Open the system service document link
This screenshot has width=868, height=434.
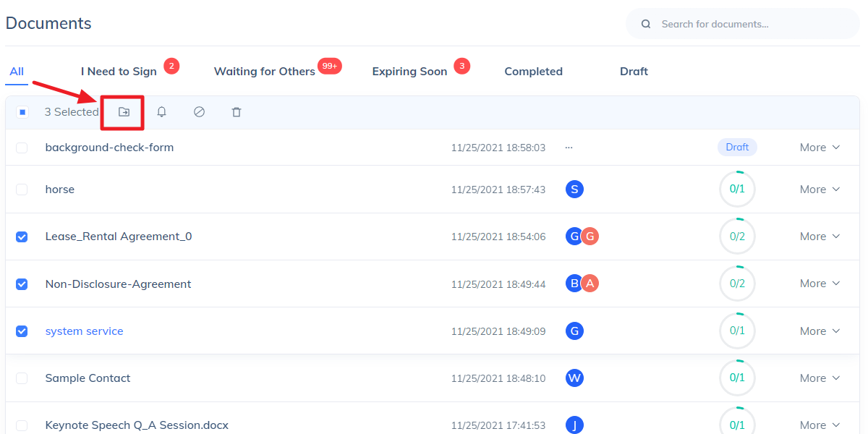(x=84, y=331)
